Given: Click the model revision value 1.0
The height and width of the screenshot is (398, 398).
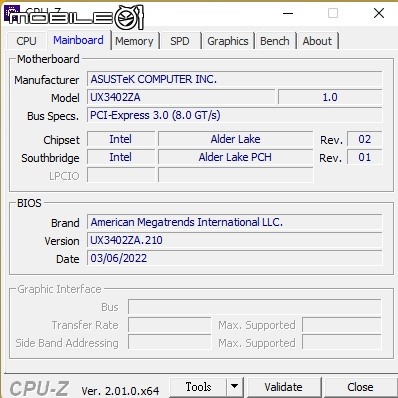Looking at the screenshot, I should click(x=330, y=97).
